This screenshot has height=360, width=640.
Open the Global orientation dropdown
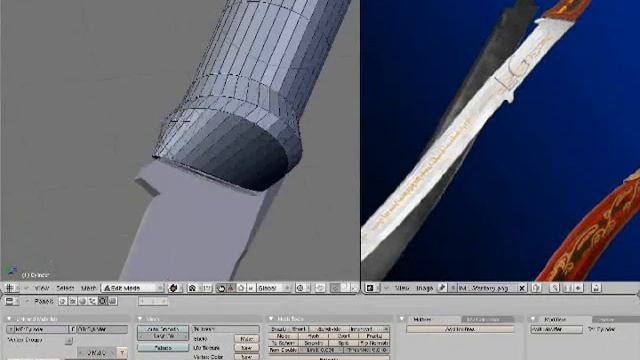click(273, 288)
